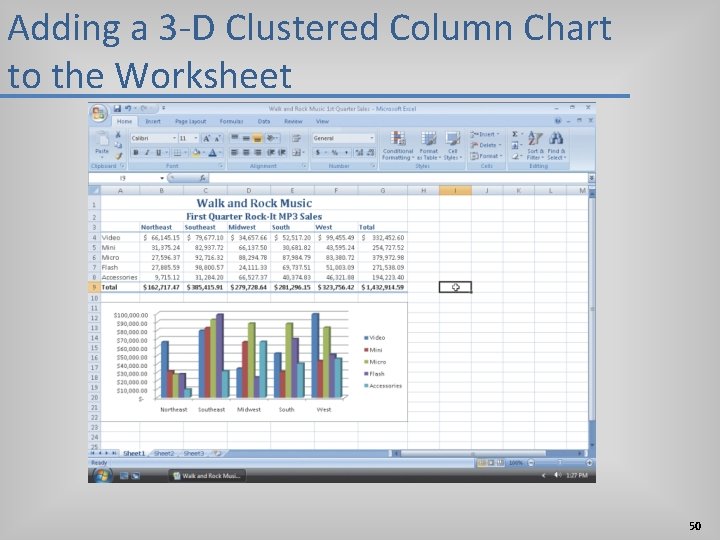Click the horizontal scrollbar thumb
Screen dimensions: 720x540
(x=474, y=453)
